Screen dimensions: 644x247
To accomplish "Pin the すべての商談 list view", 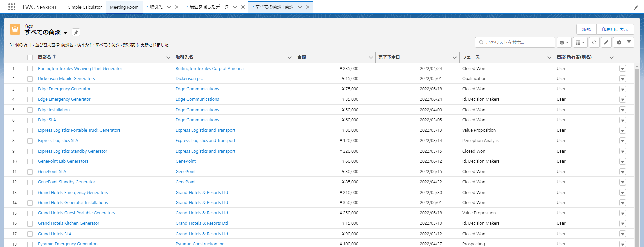I will [76, 32].
